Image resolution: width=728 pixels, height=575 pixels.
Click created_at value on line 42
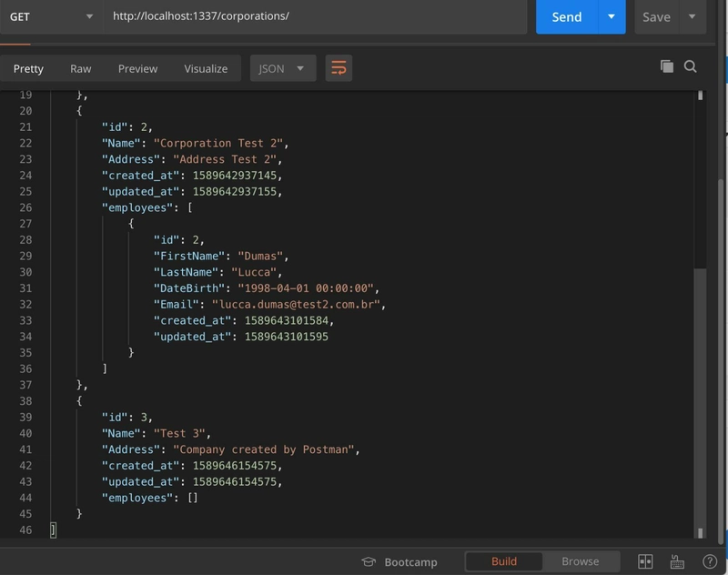coord(235,466)
